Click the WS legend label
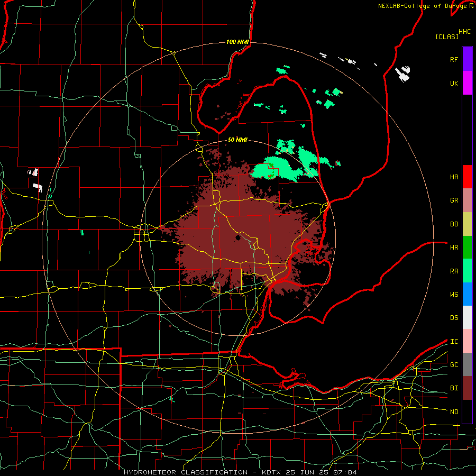 point(454,295)
